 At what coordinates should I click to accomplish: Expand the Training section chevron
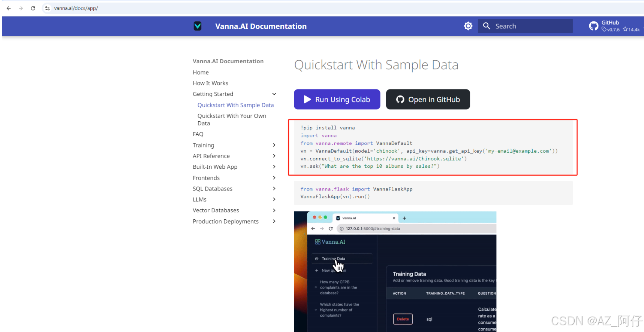point(274,145)
